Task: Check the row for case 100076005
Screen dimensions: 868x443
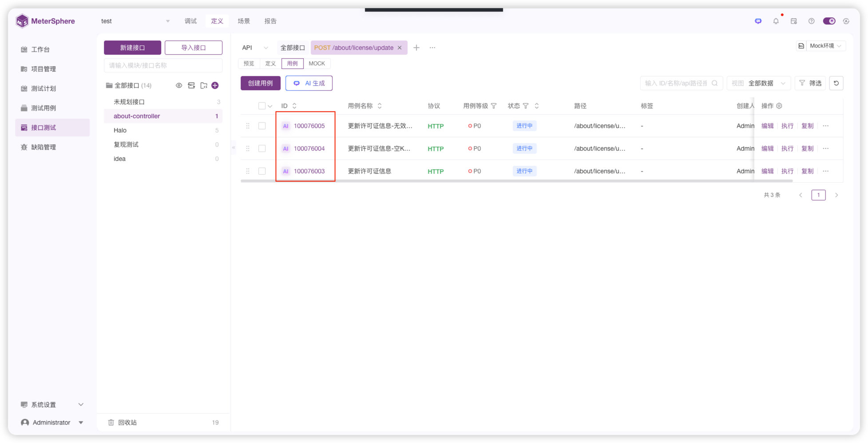Action: pos(262,126)
